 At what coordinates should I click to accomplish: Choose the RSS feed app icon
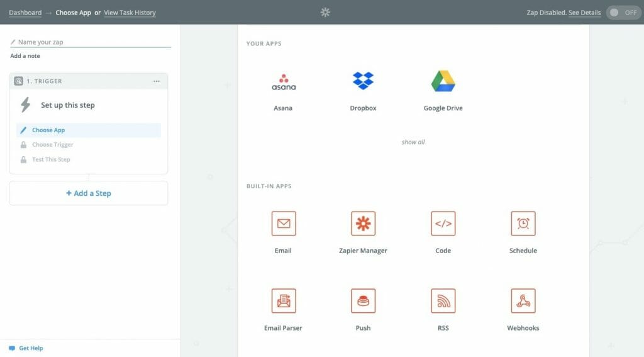click(443, 301)
